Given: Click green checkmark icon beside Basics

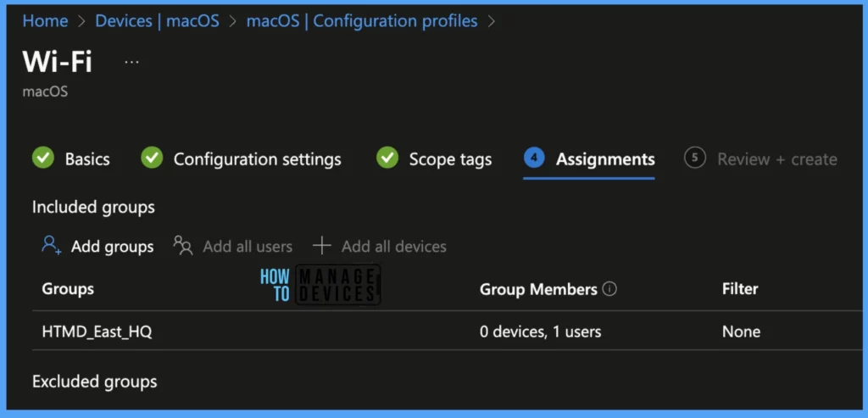Looking at the screenshot, I should [x=43, y=159].
